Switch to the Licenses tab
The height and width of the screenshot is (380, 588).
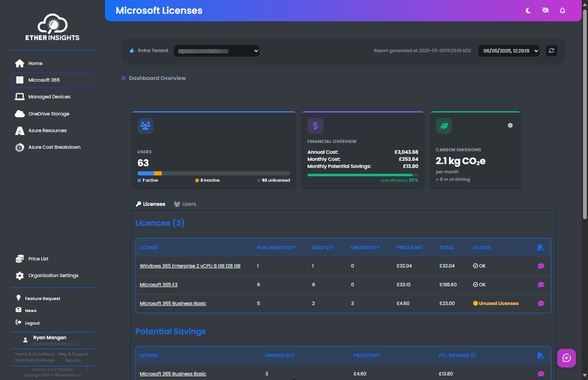pyautogui.click(x=150, y=204)
